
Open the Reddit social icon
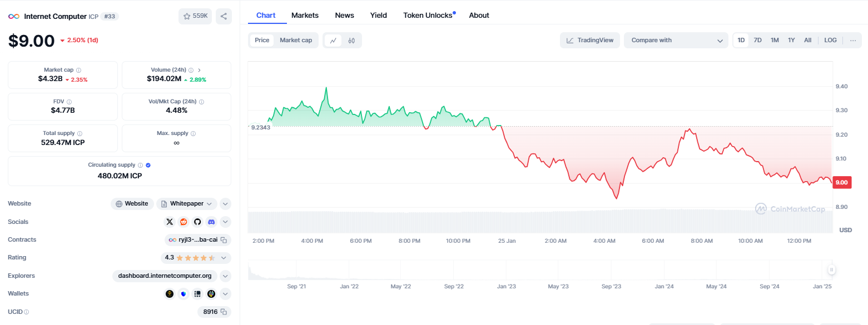pos(183,222)
